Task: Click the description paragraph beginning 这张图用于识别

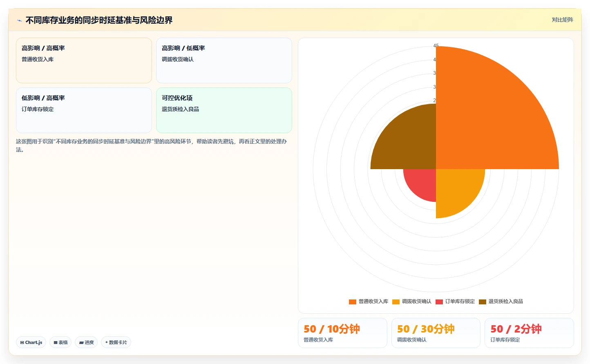Action: 152,145
